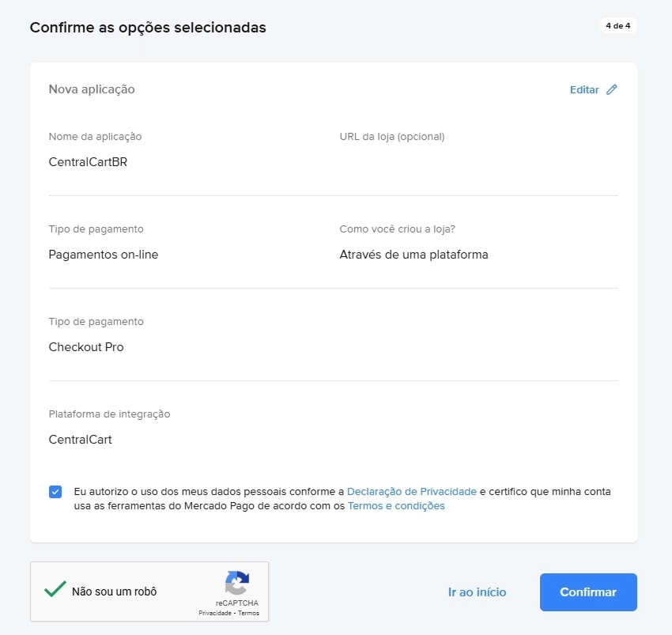Select "Ir ao início"
Screen dimensions: 672x635
[x=477, y=592]
